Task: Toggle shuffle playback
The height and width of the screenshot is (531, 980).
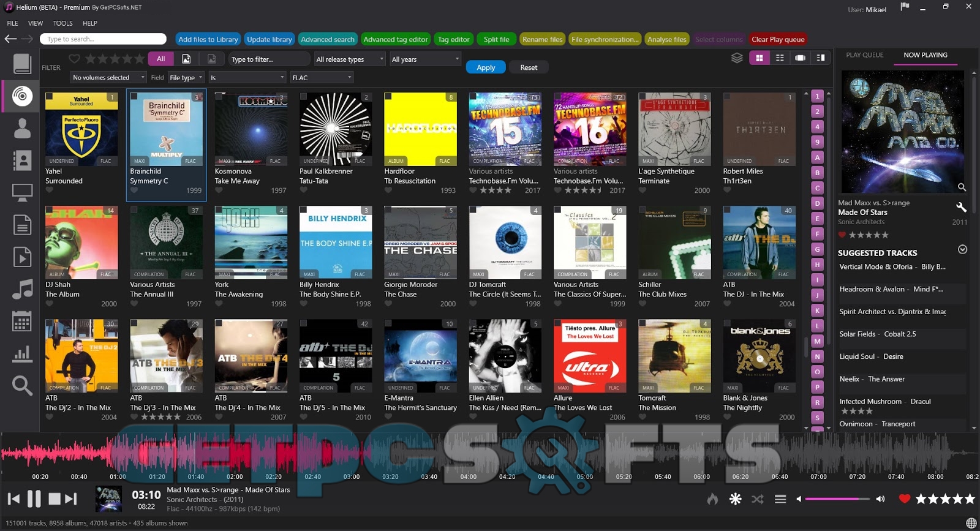Action: coord(758,499)
